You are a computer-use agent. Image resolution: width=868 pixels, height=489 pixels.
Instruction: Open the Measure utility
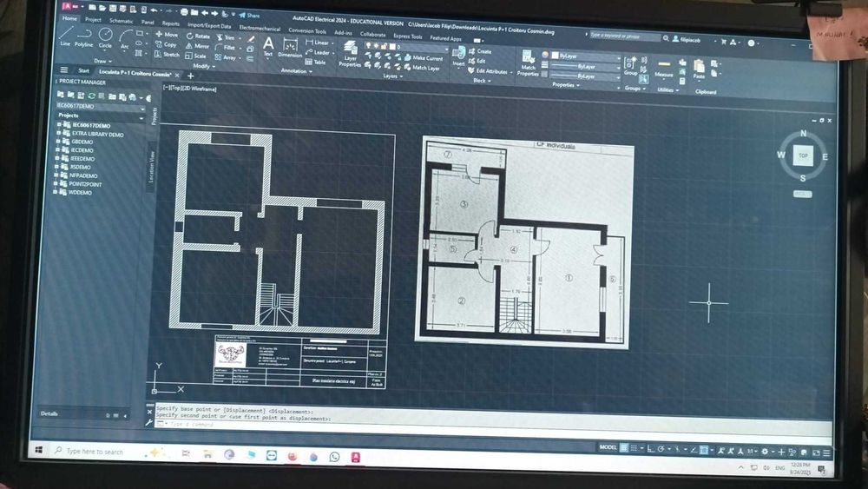coord(664,68)
